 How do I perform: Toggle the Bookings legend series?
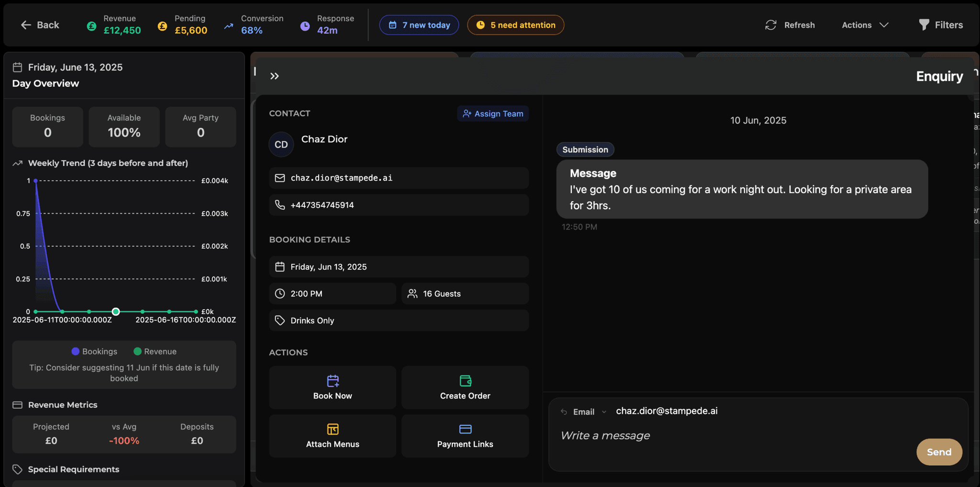coord(94,351)
